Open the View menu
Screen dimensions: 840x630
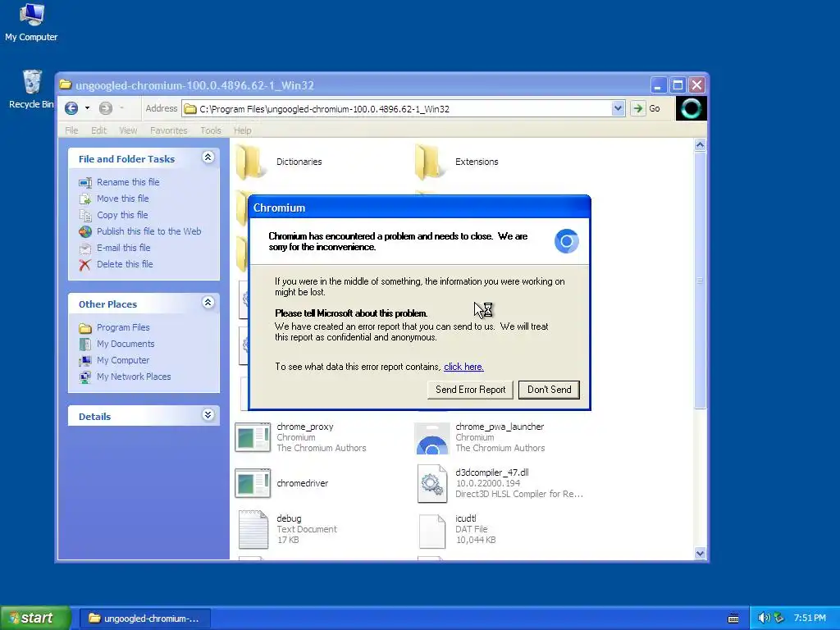click(x=128, y=130)
